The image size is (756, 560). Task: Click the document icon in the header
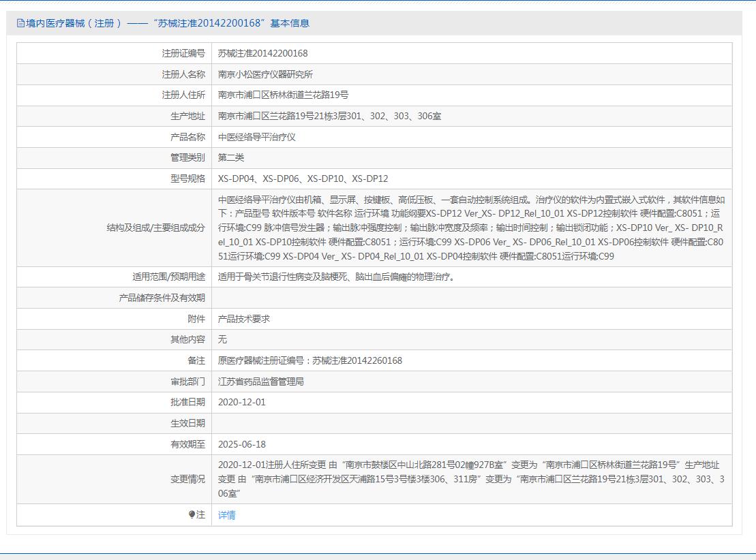(x=20, y=23)
